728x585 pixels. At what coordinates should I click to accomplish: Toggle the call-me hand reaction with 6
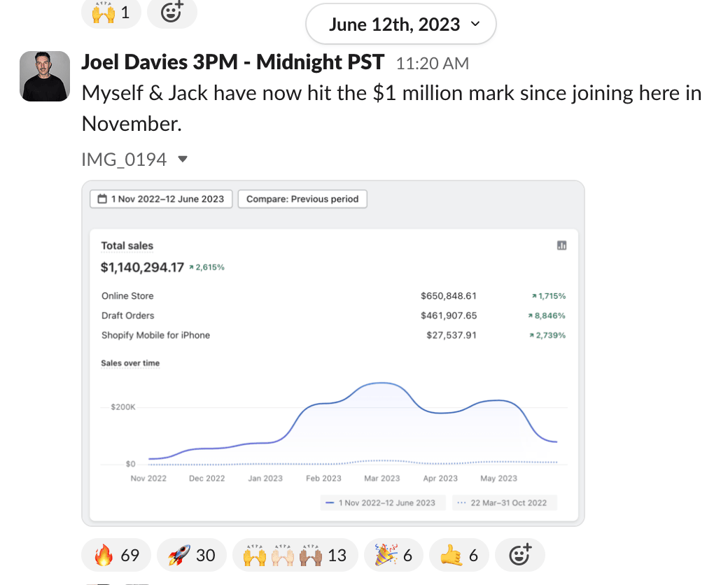pos(458,555)
